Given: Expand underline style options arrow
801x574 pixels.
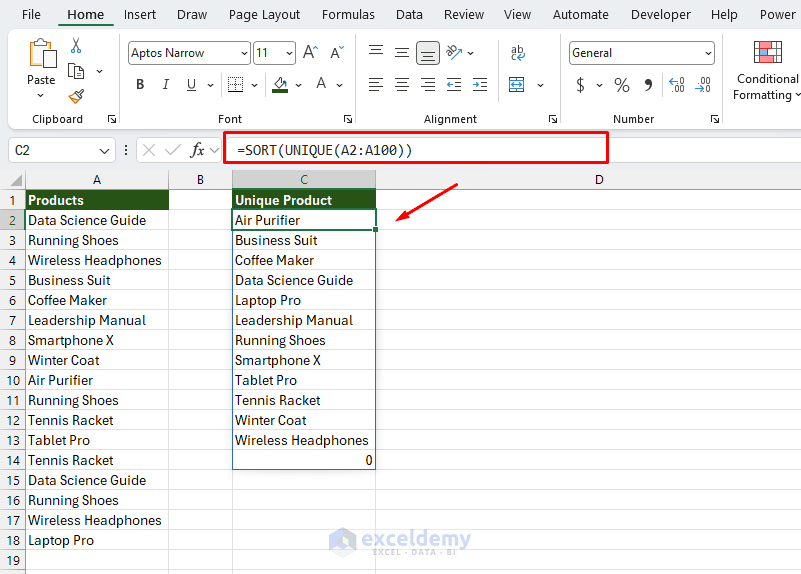Looking at the screenshot, I should 210,85.
